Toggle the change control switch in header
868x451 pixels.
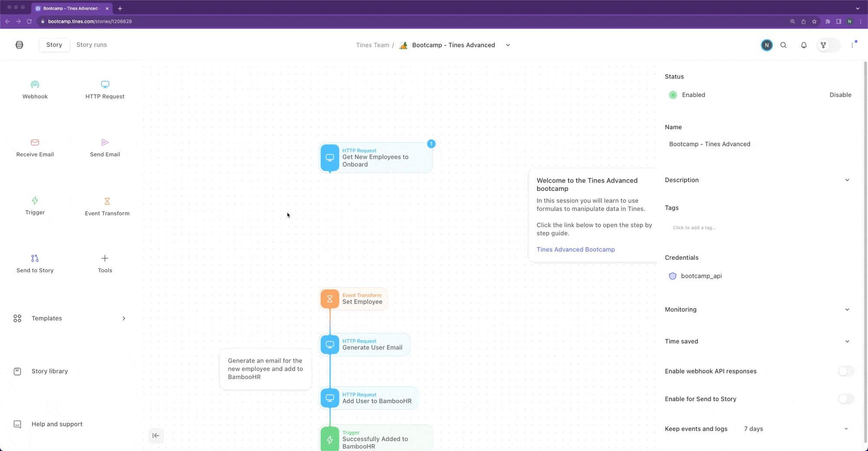pyautogui.click(x=829, y=45)
